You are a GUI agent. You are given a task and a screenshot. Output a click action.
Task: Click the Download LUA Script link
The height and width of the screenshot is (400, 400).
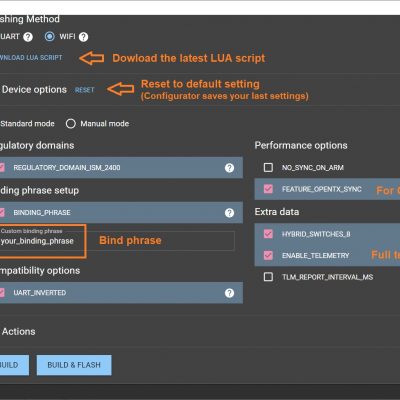coord(31,58)
